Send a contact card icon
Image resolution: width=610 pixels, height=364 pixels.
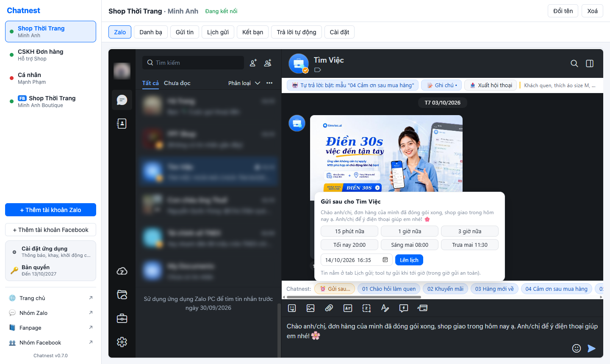click(348, 308)
